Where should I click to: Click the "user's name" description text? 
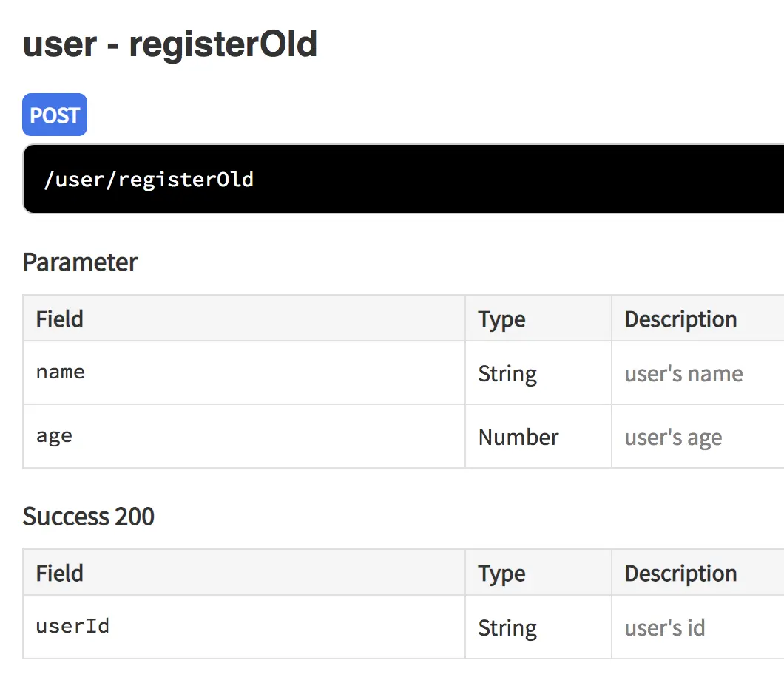click(683, 373)
